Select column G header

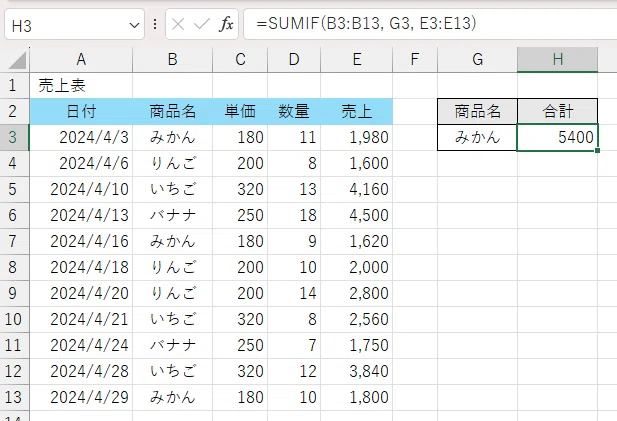tap(477, 60)
